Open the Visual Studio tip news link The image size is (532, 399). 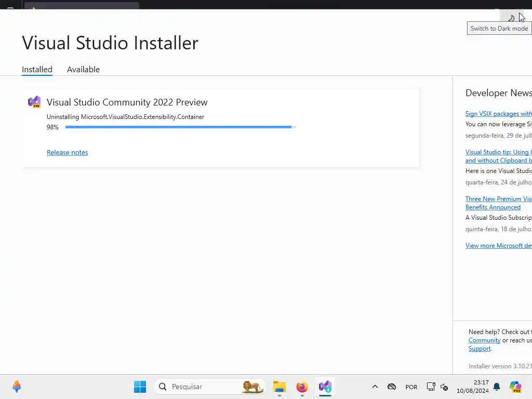click(498, 156)
